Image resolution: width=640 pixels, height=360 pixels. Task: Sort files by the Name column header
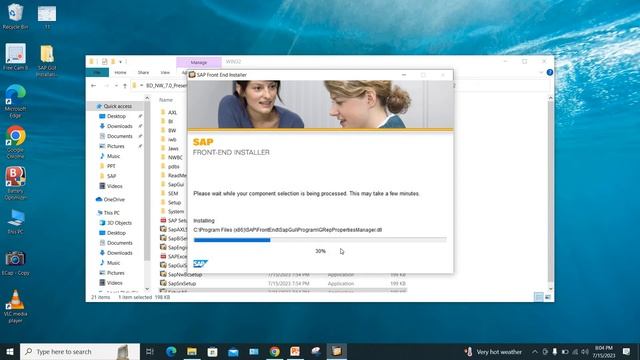pos(166,100)
